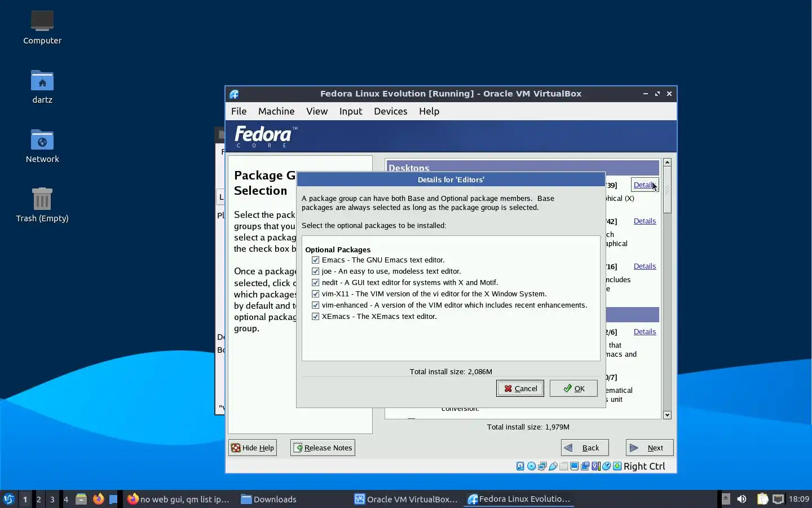Click the package list vertical scrollbar thumb
812x508 pixels.
[x=668, y=190]
